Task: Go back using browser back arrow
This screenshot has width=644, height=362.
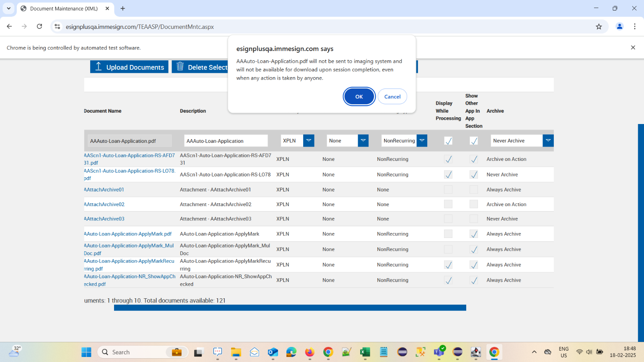Action: (x=9, y=26)
